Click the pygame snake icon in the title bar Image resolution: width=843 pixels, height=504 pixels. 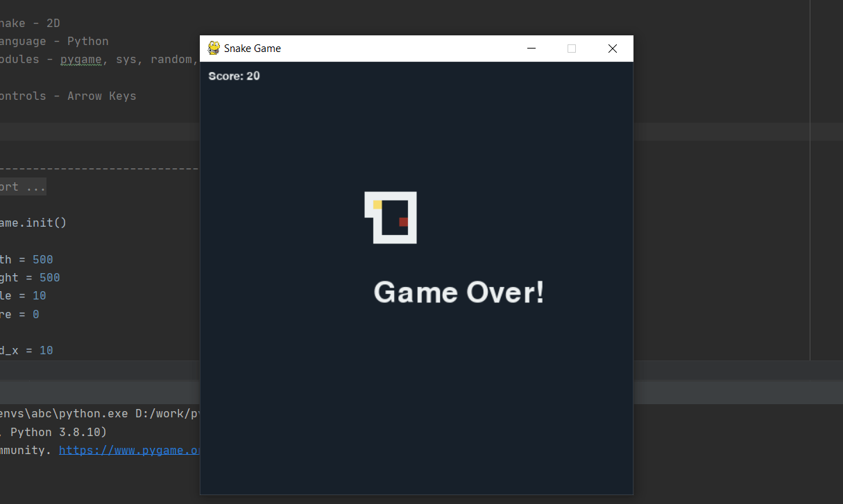[213, 48]
